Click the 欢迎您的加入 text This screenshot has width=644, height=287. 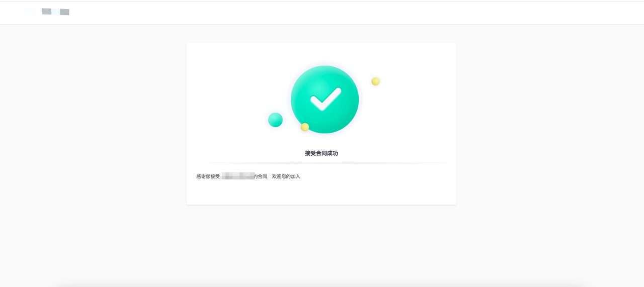click(286, 176)
